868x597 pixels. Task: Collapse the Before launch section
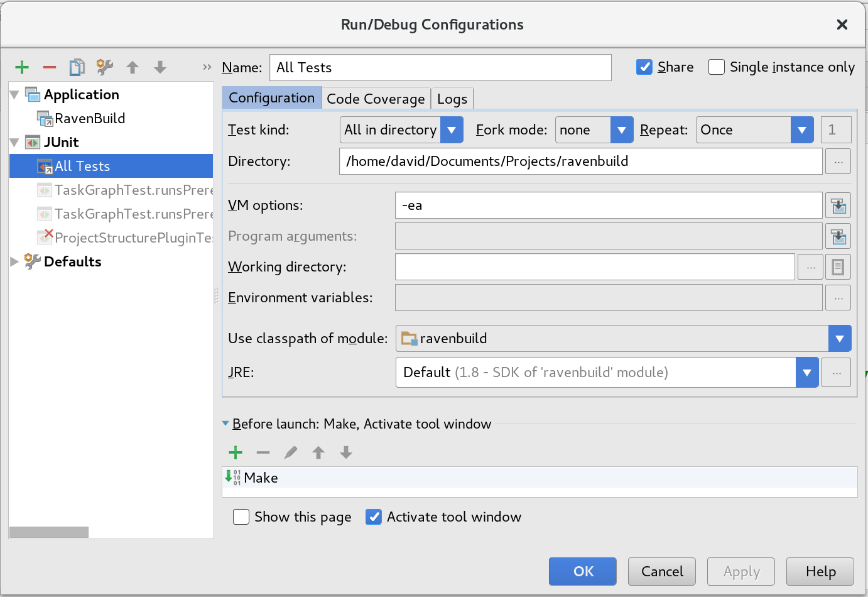point(225,424)
